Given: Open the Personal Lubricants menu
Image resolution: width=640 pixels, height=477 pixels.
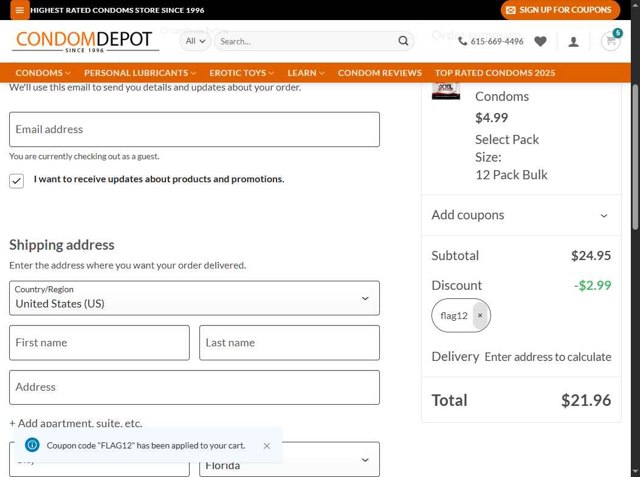Looking at the screenshot, I should [x=140, y=73].
